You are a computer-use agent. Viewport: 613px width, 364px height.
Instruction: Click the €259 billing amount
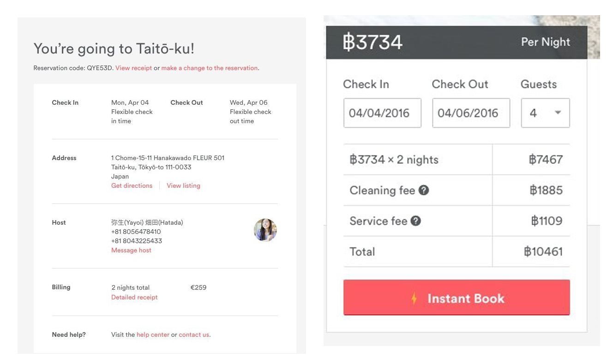point(198,287)
